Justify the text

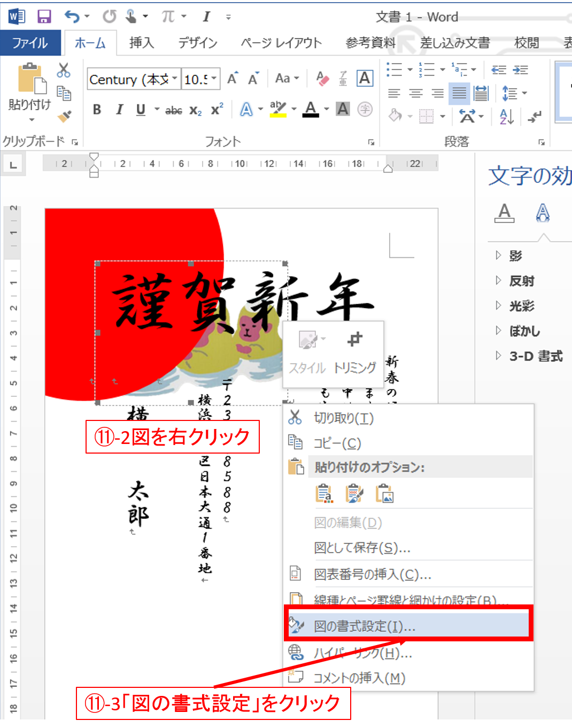(459, 94)
